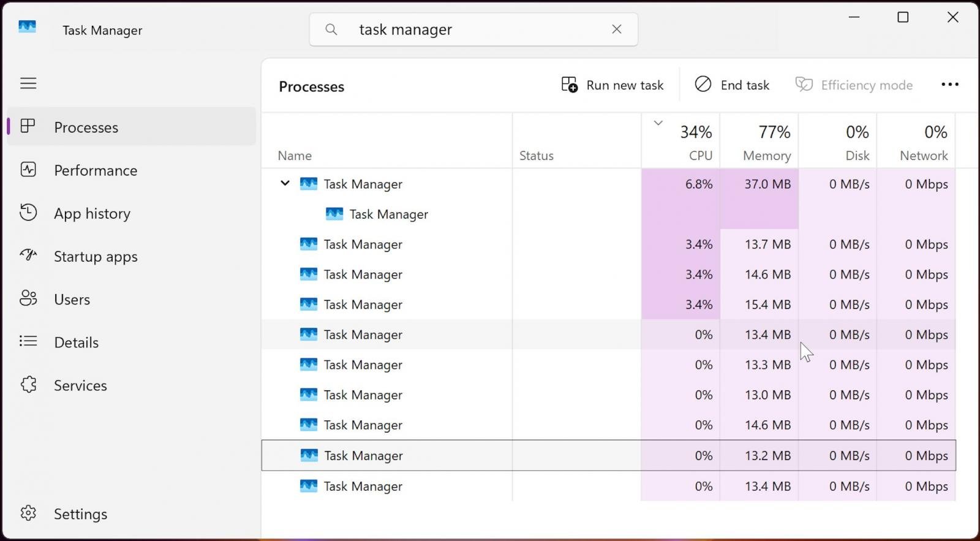980x541 pixels.
Task: Open Performance via its graph icon
Action: (x=28, y=170)
